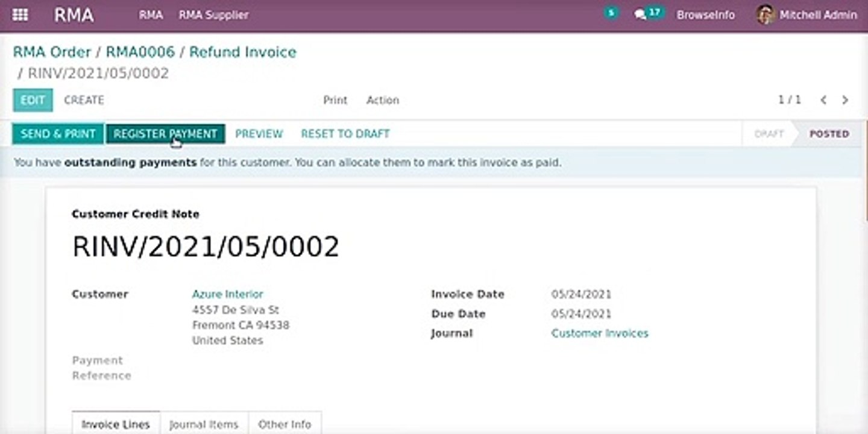Click the EDIT button

(33, 100)
